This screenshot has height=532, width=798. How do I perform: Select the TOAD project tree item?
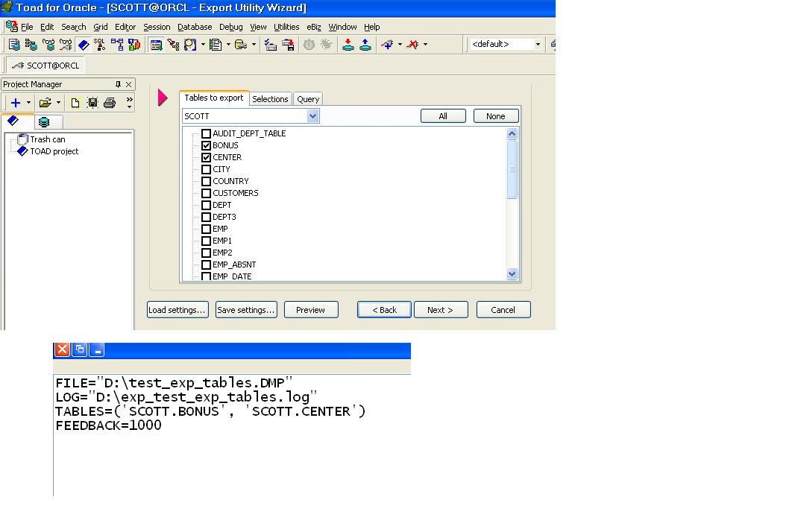tap(54, 151)
